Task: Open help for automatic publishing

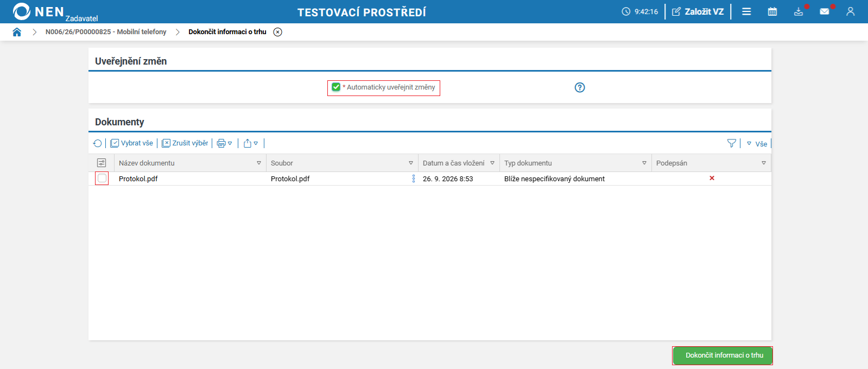Action: pyautogui.click(x=580, y=87)
